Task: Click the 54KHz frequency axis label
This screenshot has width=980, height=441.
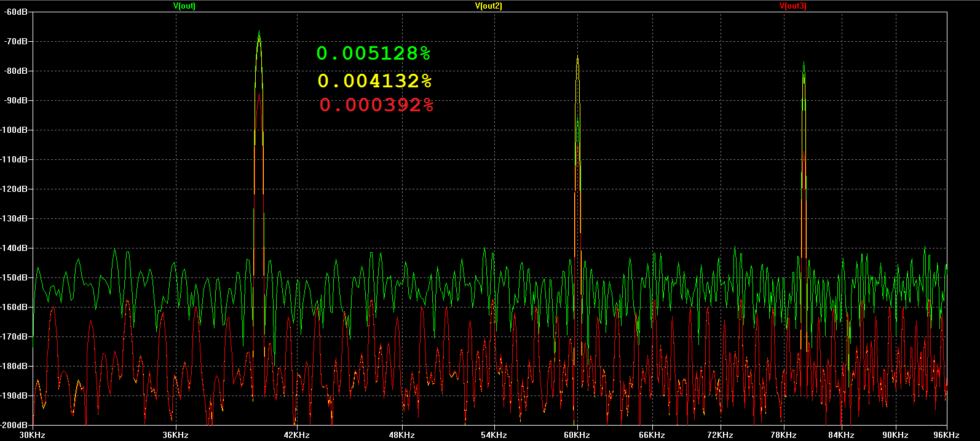Action: pyautogui.click(x=494, y=435)
